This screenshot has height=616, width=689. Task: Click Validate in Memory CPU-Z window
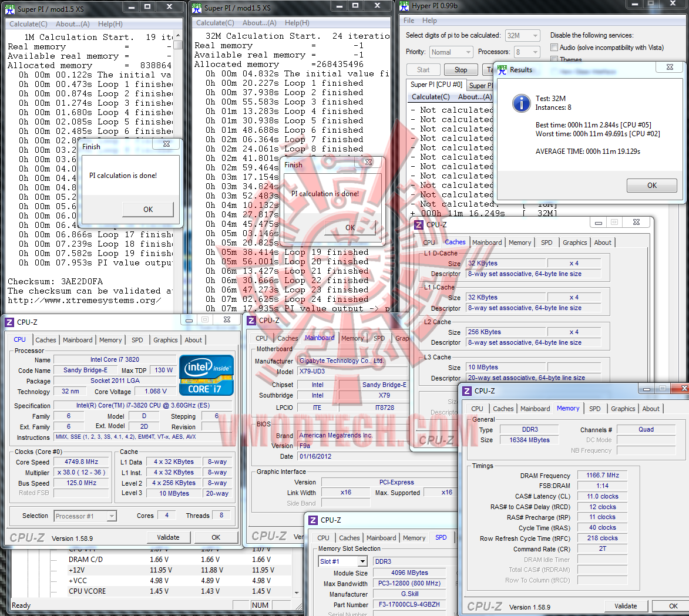pos(626,606)
